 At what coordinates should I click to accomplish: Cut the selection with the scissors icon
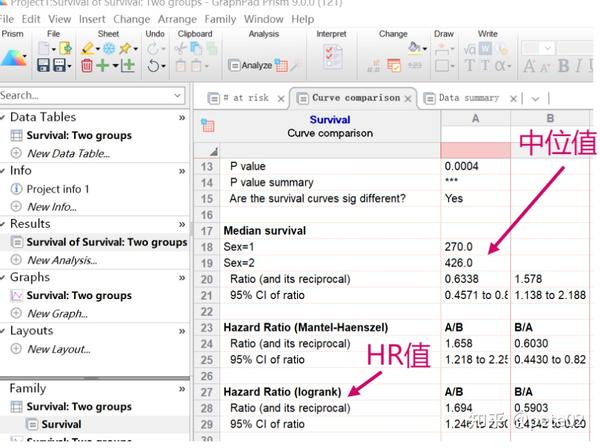tap(180, 49)
